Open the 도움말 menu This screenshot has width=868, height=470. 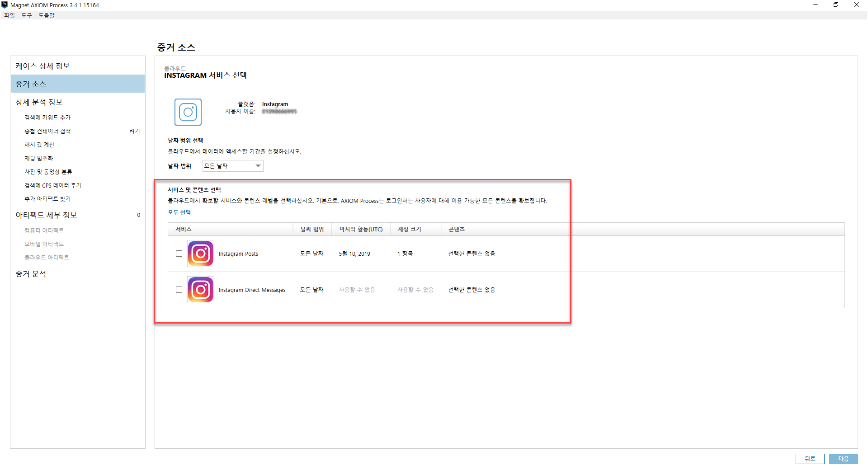coord(47,15)
